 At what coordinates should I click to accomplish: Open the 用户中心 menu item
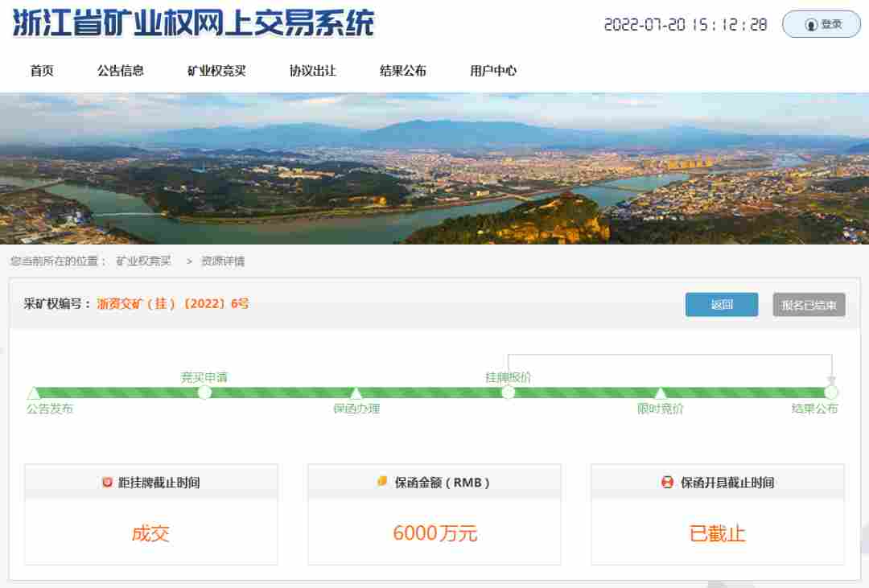[492, 71]
